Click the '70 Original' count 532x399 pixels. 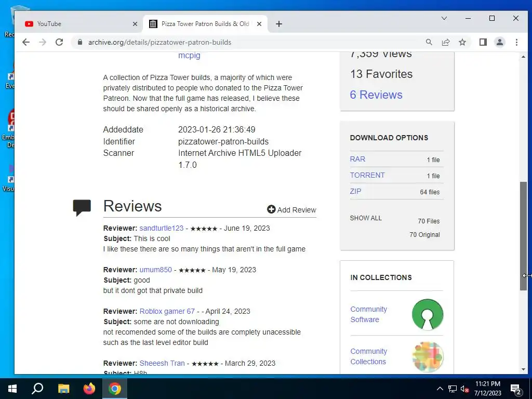(424, 235)
